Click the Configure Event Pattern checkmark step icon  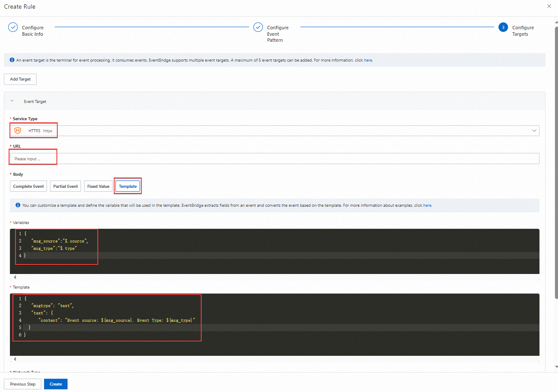[258, 28]
